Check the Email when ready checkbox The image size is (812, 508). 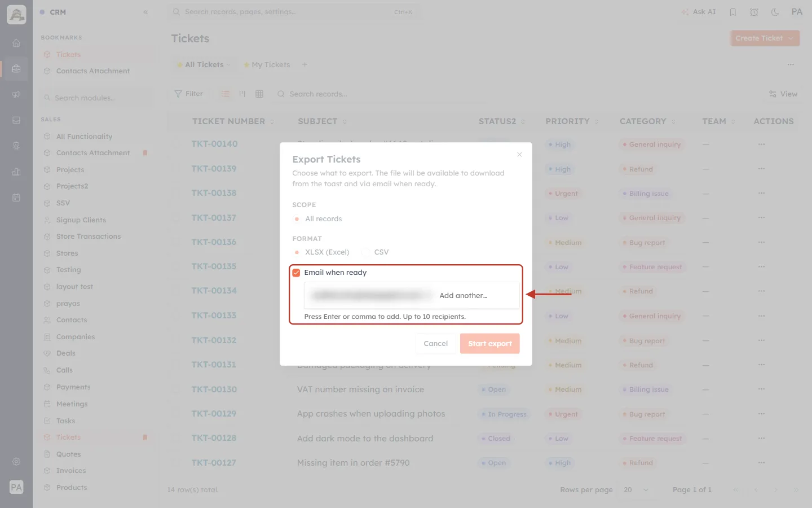[296, 273]
